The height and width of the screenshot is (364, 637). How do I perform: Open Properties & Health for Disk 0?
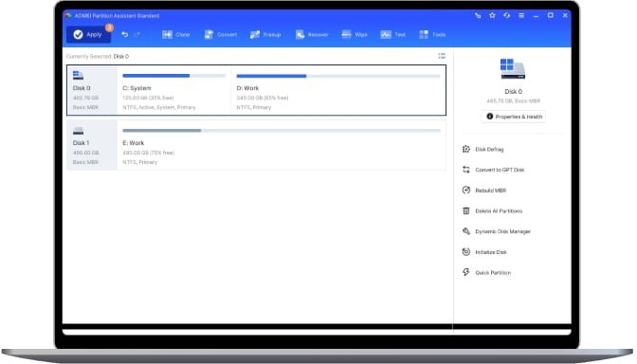pyautogui.click(x=514, y=117)
